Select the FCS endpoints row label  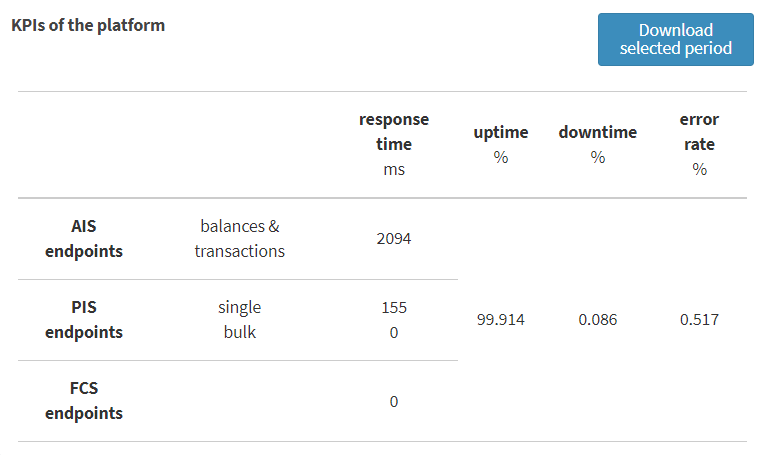tap(84, 400)
